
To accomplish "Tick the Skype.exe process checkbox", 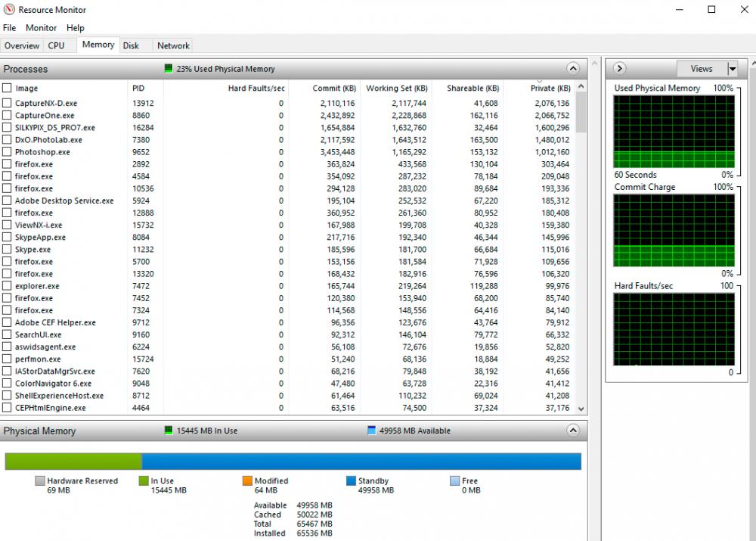I will (x=7, y=249).
